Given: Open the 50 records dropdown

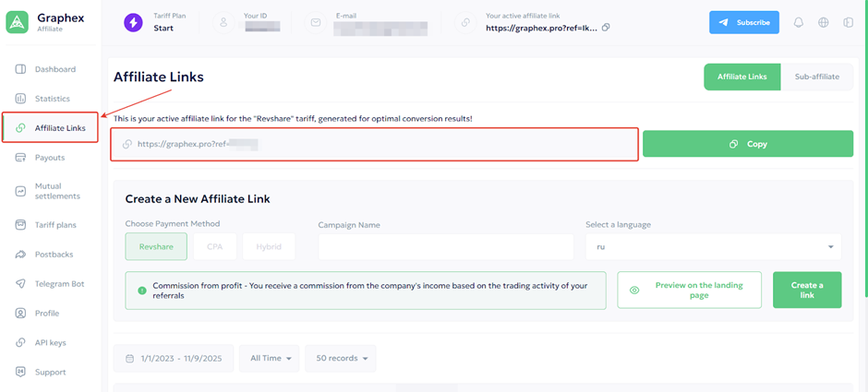Looking at the screenshot, I should 341,358.
